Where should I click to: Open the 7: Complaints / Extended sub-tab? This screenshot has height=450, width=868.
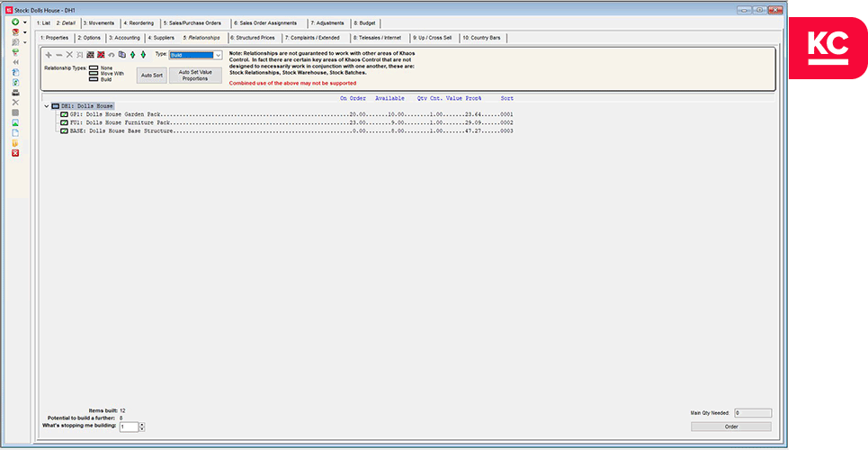(x=312, y=38)
